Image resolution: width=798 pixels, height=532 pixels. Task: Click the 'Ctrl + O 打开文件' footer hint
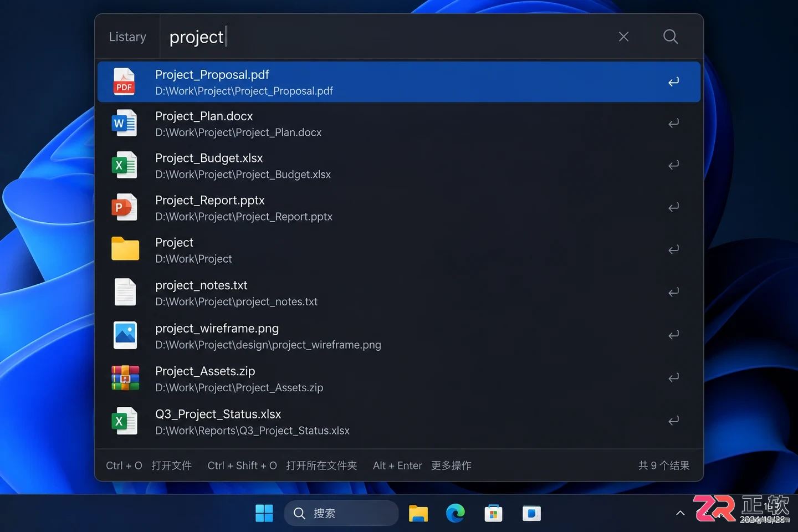(149, 465)
